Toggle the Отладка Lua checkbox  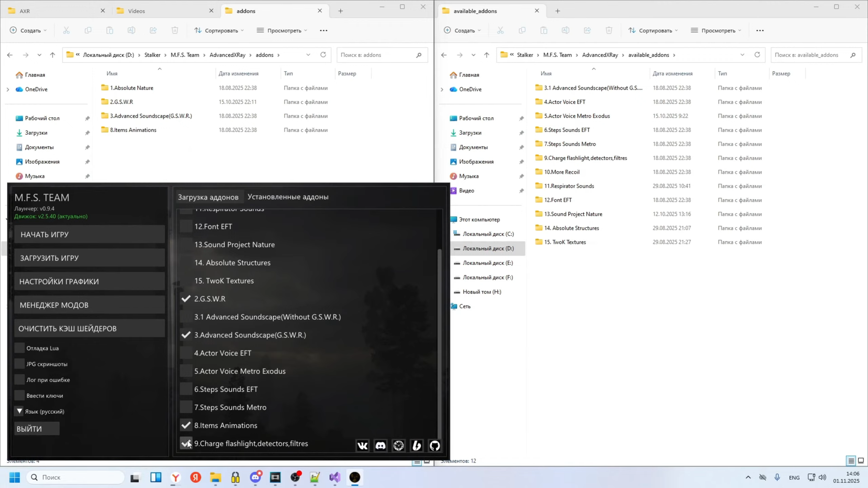(x=20, y=348)
